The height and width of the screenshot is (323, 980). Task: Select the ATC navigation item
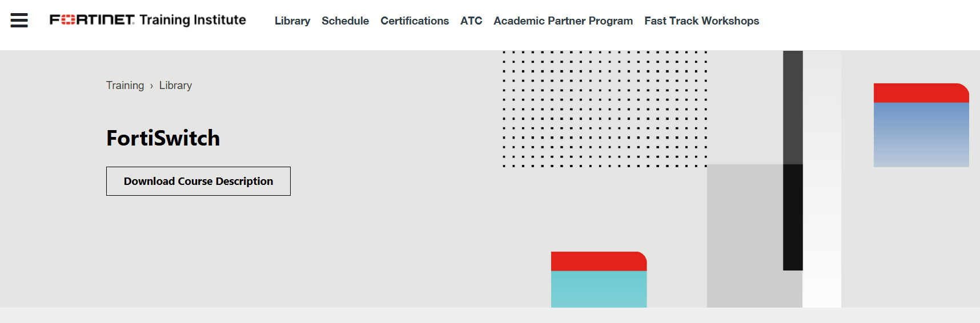471,21
